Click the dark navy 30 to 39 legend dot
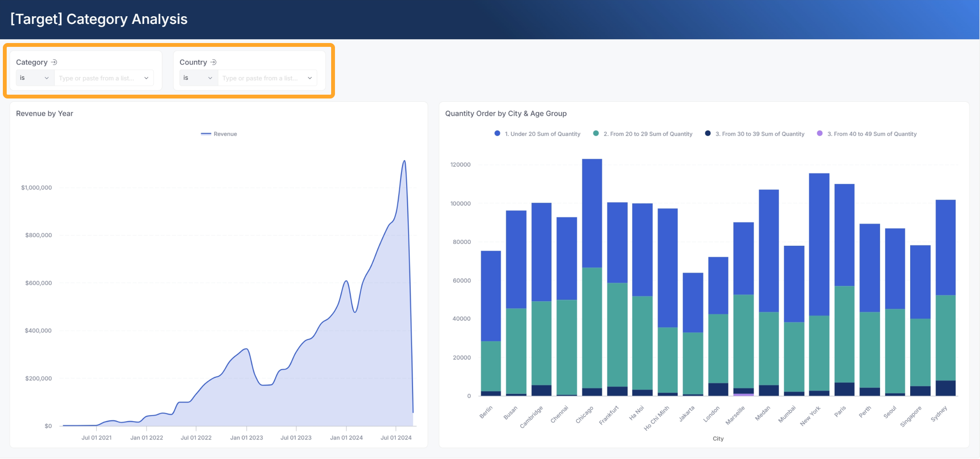This screenshot has height=459, width=980. [708, 133]
